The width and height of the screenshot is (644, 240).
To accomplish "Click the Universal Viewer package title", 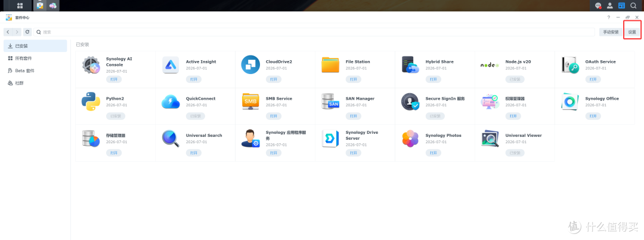I will (524, 135).
